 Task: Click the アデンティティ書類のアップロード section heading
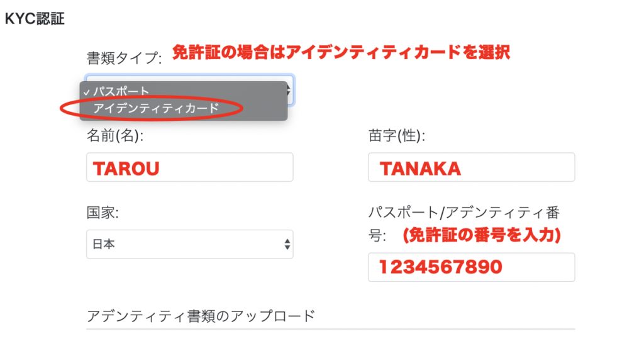click(201, 316)
